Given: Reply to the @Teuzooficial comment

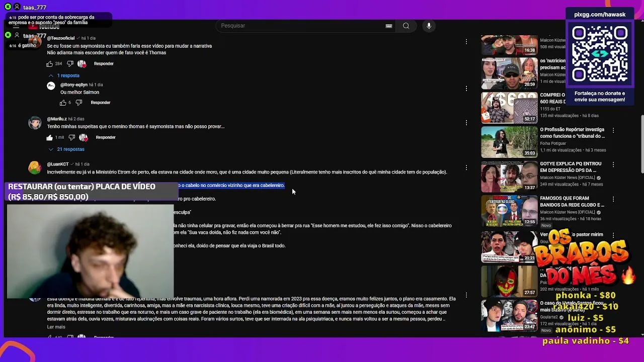Looking at the screenshot, I should tap(104, 64).
